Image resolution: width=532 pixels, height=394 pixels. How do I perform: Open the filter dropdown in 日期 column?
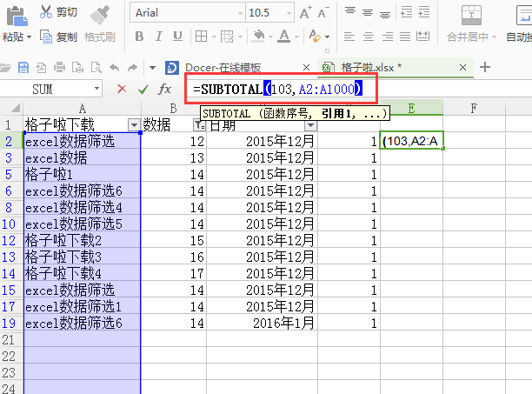point(310,125)
